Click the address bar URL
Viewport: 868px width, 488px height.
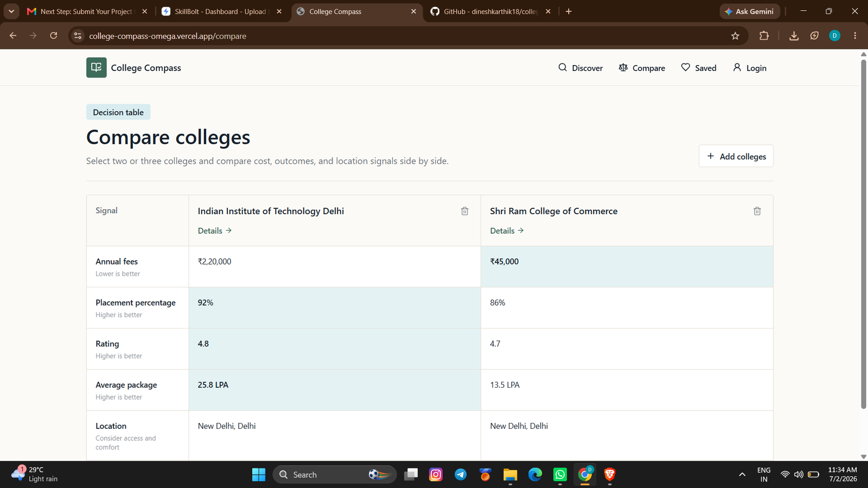pyautogui.click(x=168, y=36)
